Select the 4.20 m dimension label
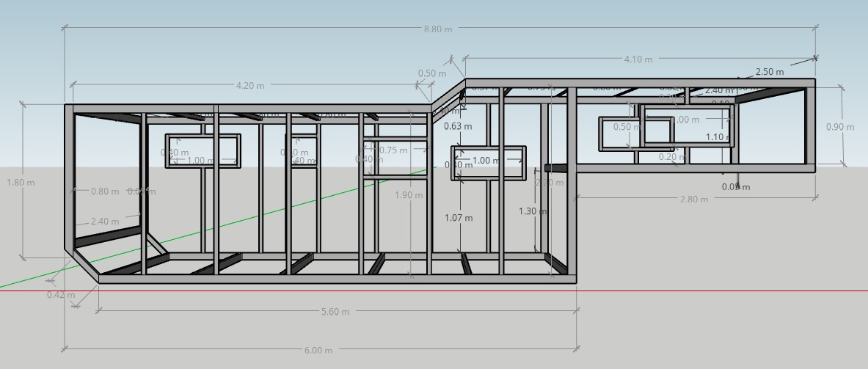The height and width of the screenshot is (369, 868). click(249, 86)
